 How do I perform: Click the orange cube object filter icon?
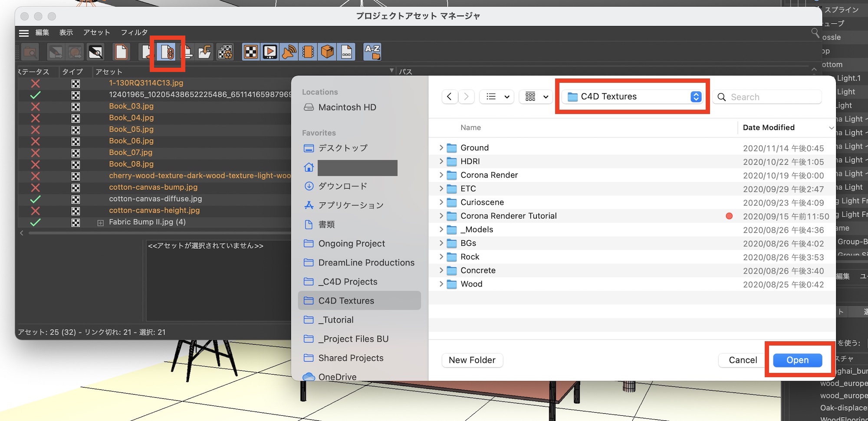click(x=327, y=52)
